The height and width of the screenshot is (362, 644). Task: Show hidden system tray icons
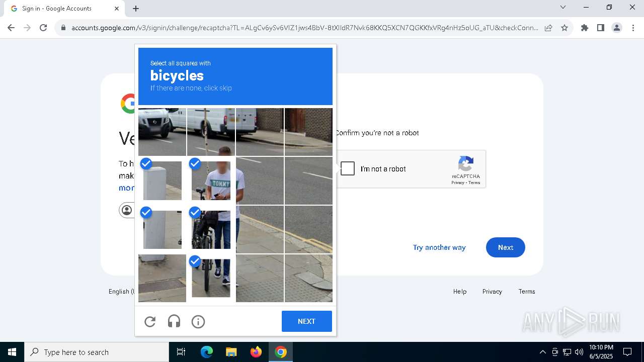542,352
